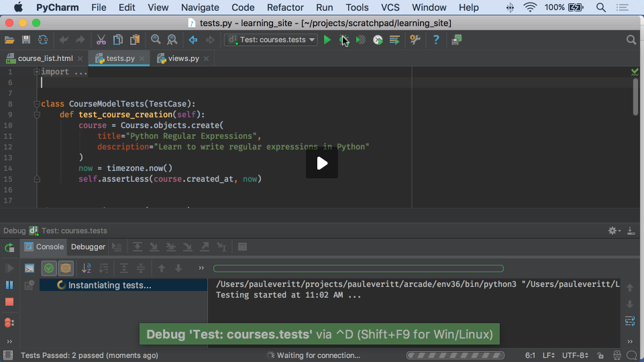Toggle tool window buttons in status bar corner
644x362 pixels.
(x=8, y=355)
